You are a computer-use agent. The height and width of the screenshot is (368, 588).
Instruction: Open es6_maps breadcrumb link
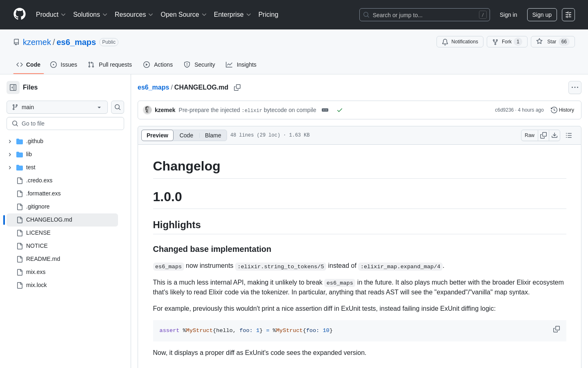153,88
